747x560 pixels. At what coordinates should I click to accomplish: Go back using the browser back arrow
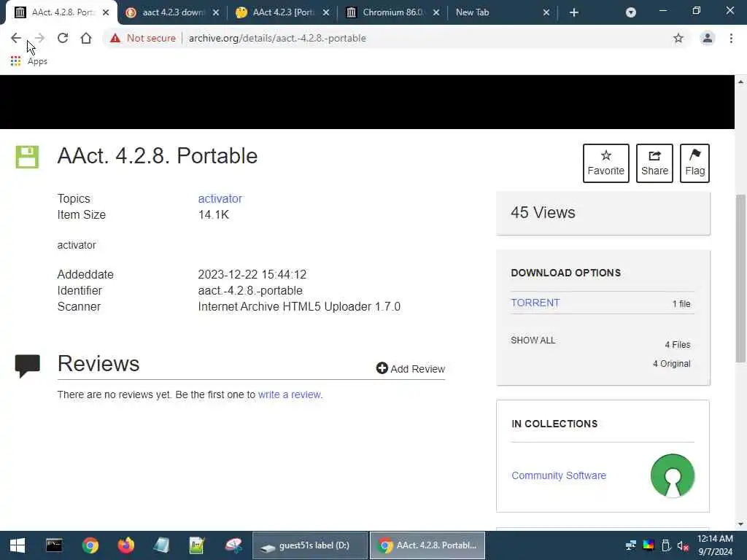(16, 38)
